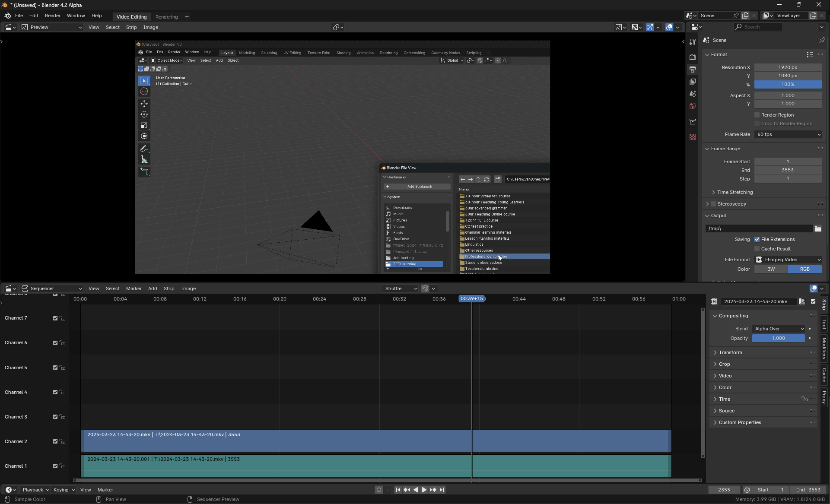This screenshot has width=830, height=504.
Task: Click the properties Search field
Action: (x=758, y=27)
